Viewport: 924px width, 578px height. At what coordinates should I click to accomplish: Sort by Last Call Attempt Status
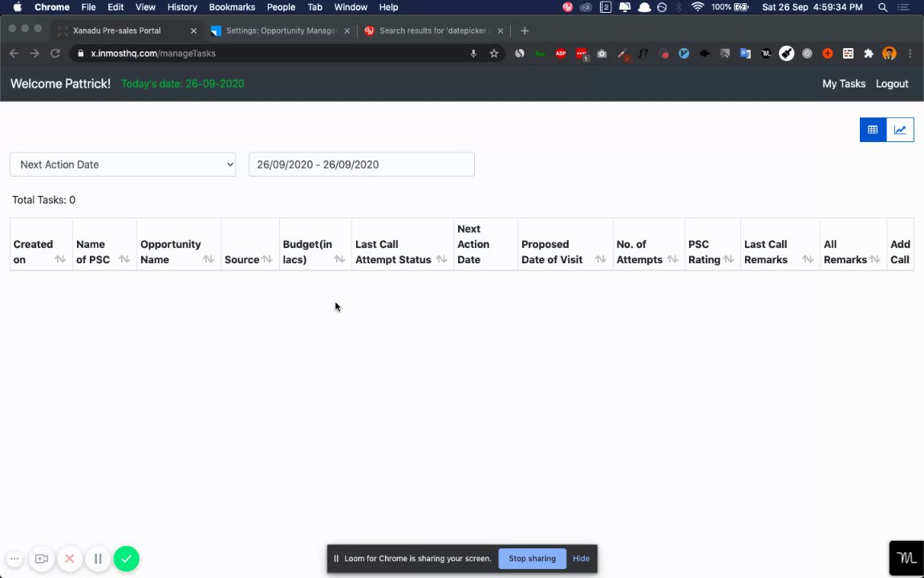pos(441,259)
